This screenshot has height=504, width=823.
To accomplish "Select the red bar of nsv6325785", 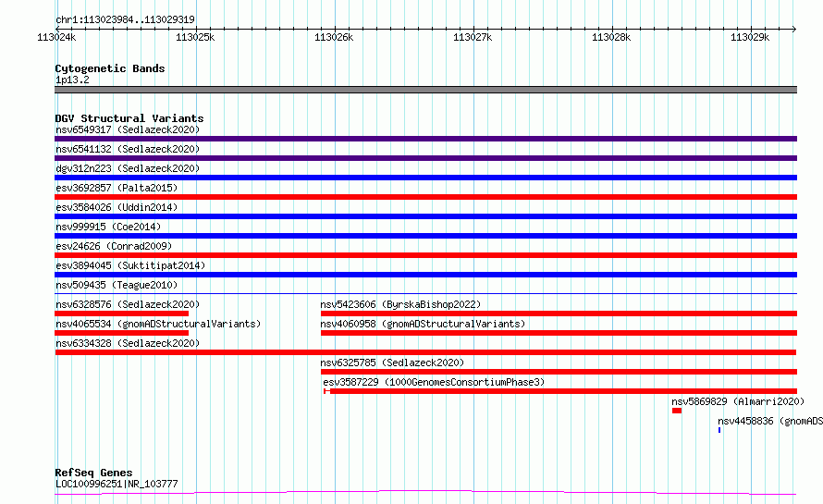I will (559, 372).
